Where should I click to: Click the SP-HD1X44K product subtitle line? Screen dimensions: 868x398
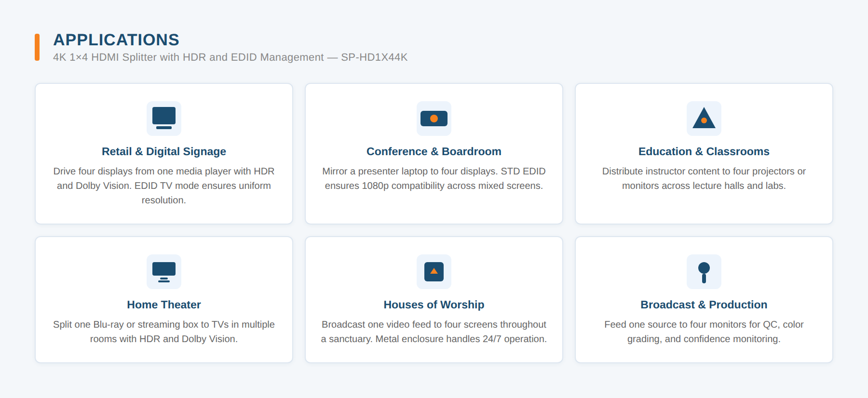tap(230, 57)
